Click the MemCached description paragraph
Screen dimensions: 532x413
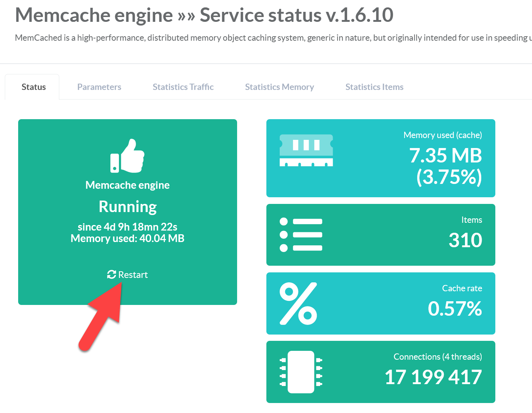pos(273,38)
